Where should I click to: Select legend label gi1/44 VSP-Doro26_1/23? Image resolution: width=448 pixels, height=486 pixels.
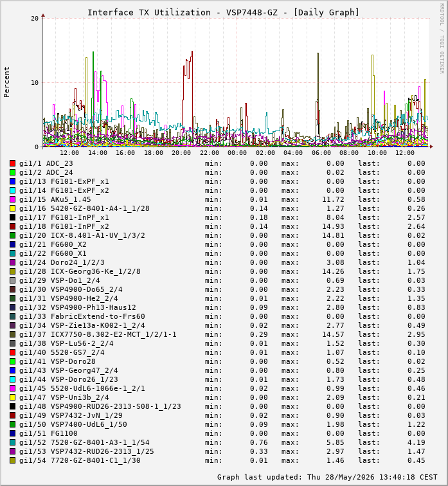69,379
